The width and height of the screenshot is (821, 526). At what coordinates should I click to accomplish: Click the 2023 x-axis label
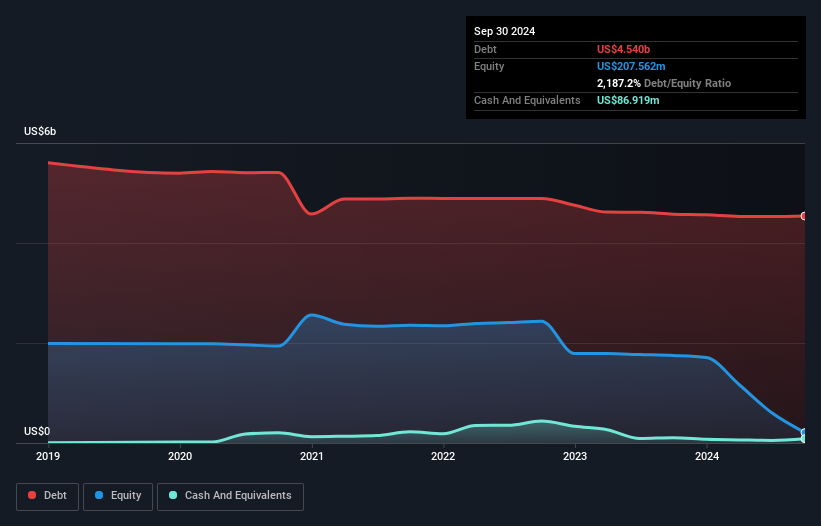575,456
